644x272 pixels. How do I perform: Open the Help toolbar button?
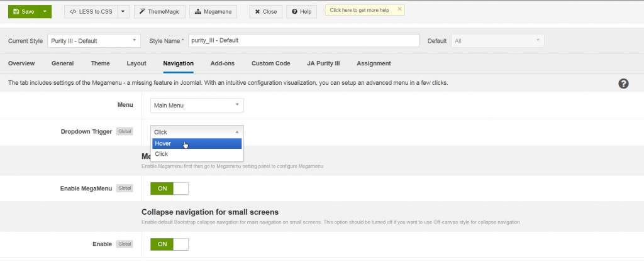301,11
